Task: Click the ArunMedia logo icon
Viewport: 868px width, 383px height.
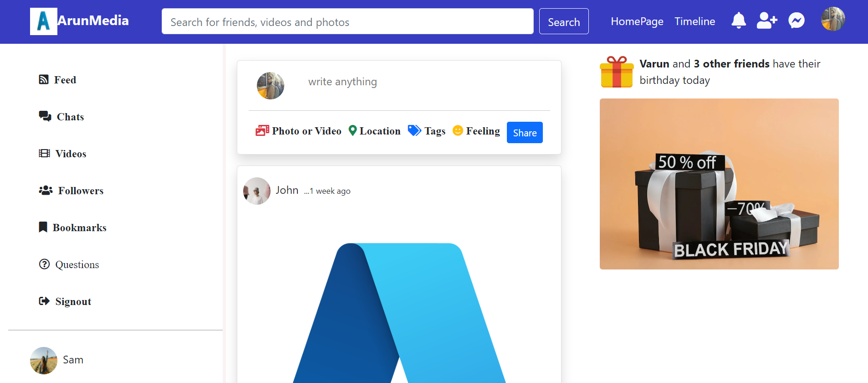Action: click(44, 21)
